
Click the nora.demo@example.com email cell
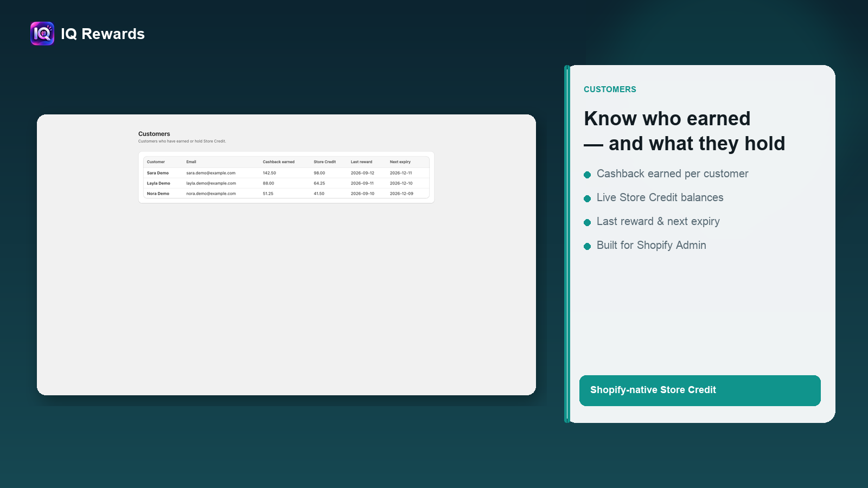(x=211, y=194)
